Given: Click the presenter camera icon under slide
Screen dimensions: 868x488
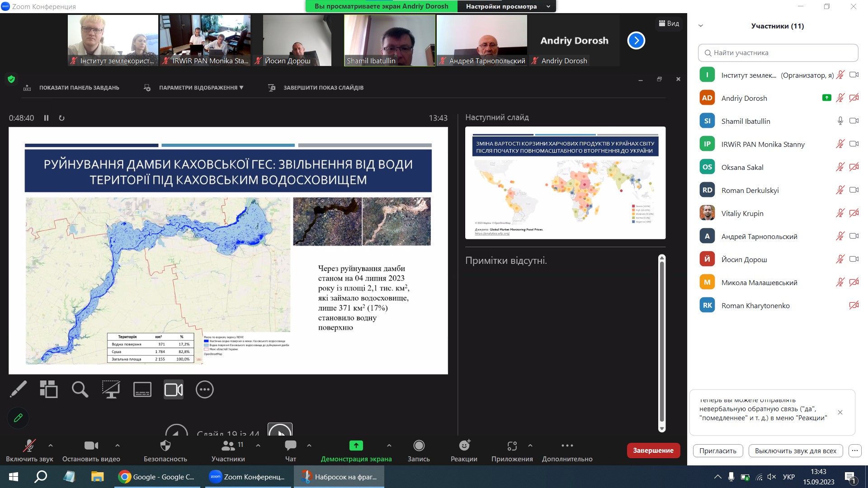Looking at the screenshot, I should (174, 389).
